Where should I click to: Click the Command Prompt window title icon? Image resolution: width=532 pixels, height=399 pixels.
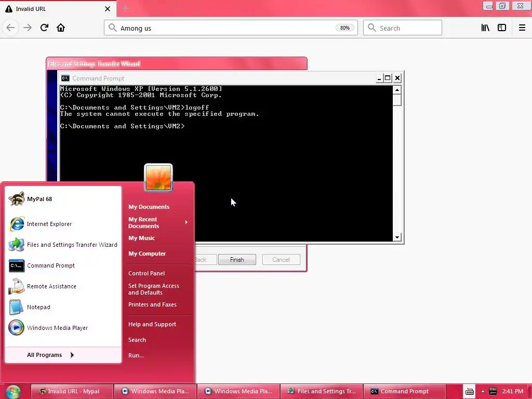[x=65, y=78]
